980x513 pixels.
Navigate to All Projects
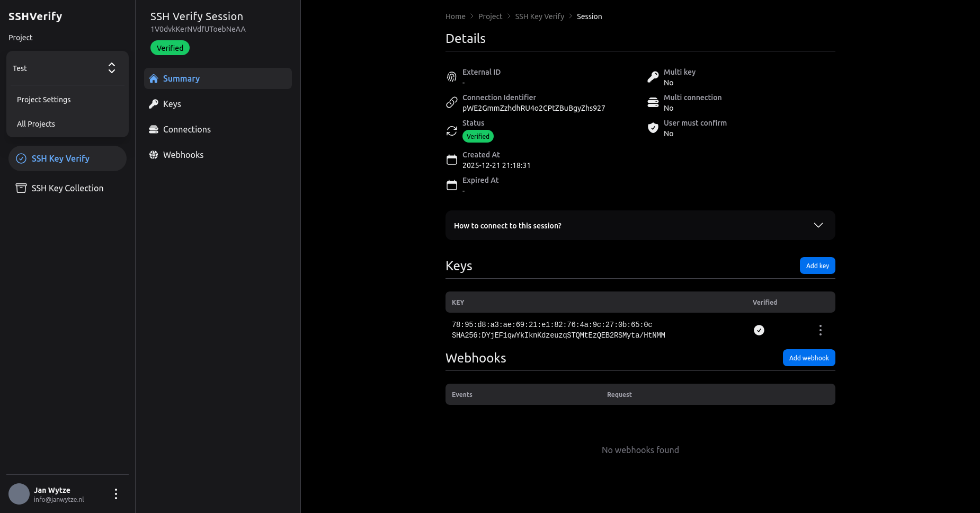[x=35, y=123]
